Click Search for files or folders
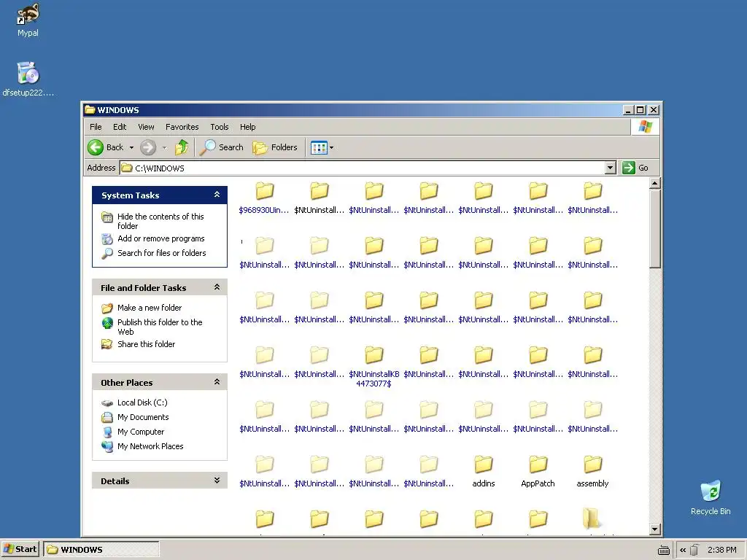747x560 pixels. 161,253
